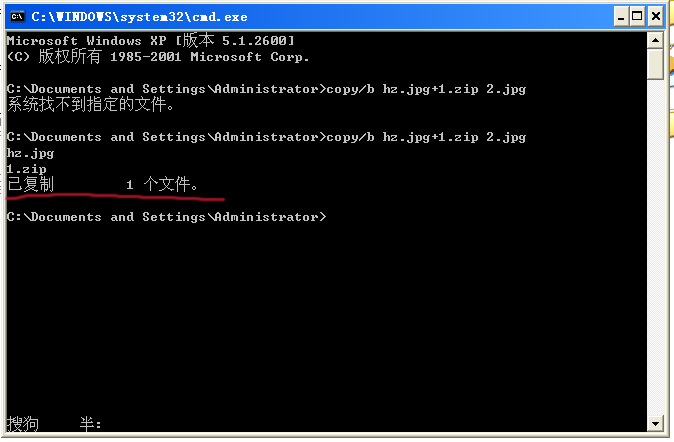Click the 半: half-width indicator
Image resolution: width=674 pixels, height=442 pixels.
90,424
